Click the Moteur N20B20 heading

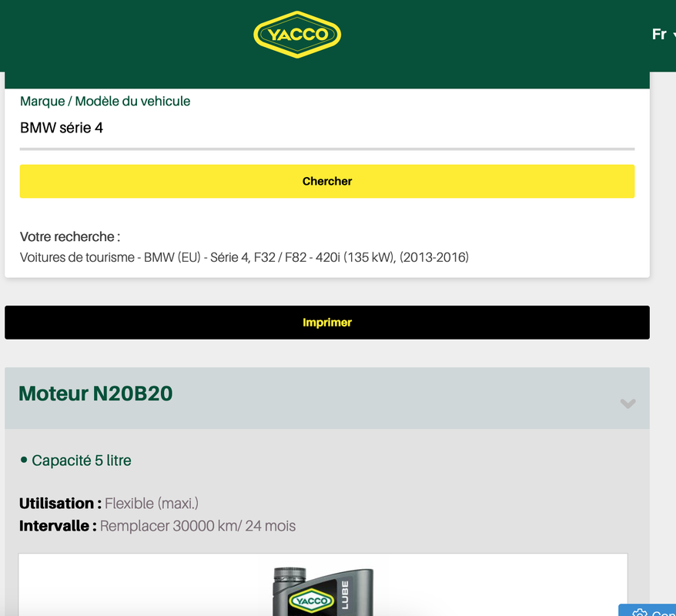coord(95,393)
